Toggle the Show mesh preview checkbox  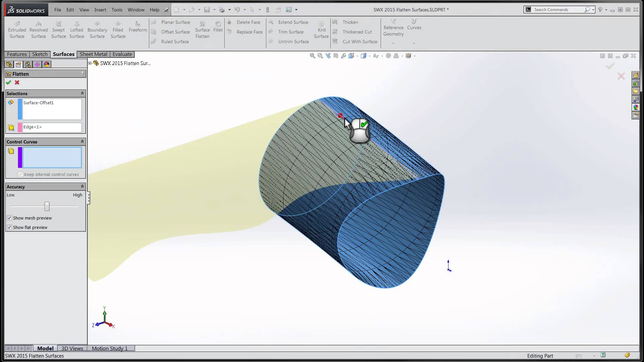point(9,218)
